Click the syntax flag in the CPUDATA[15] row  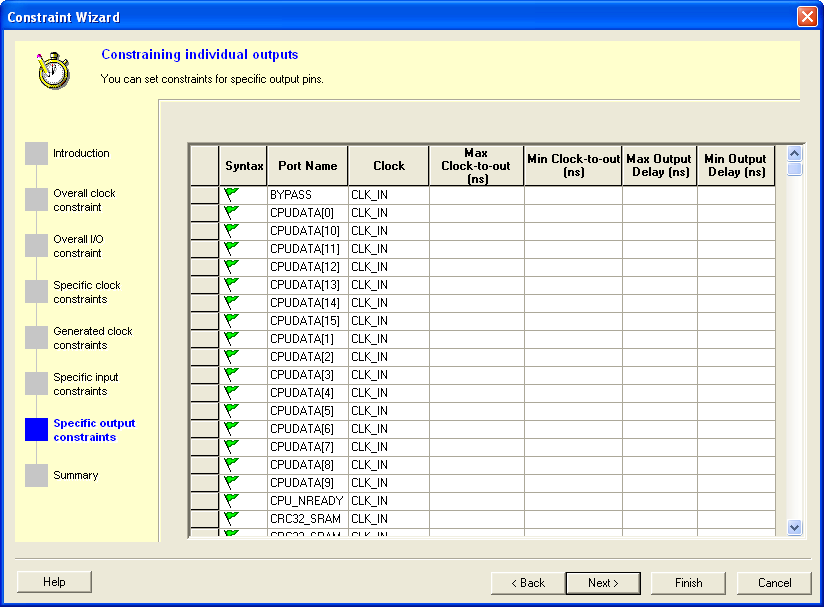pyautogui.click(x=231, y=320)
